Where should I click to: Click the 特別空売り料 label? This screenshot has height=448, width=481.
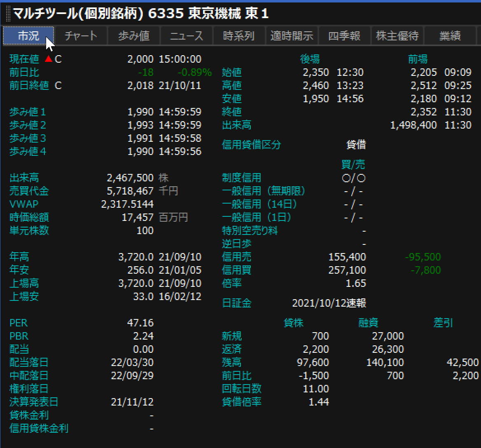tap(250, 231)
